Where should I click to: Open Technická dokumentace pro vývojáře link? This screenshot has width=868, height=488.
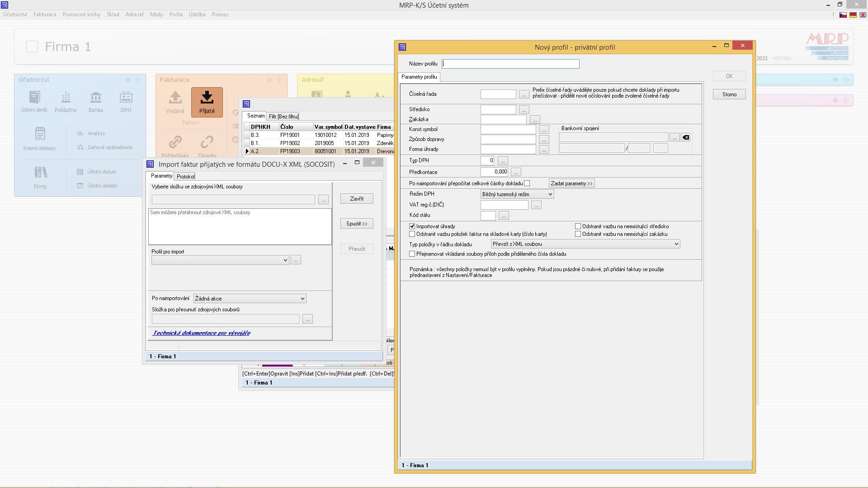[x=202, y=333]
